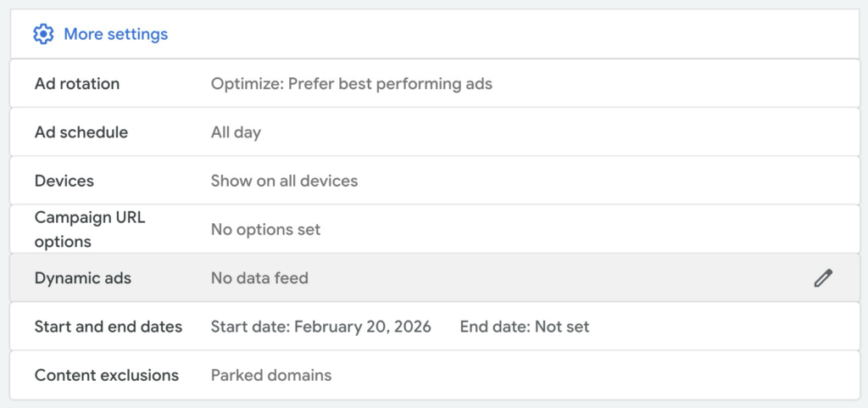
Task: Open the Start and end dates label
Action: coord(108,327)
